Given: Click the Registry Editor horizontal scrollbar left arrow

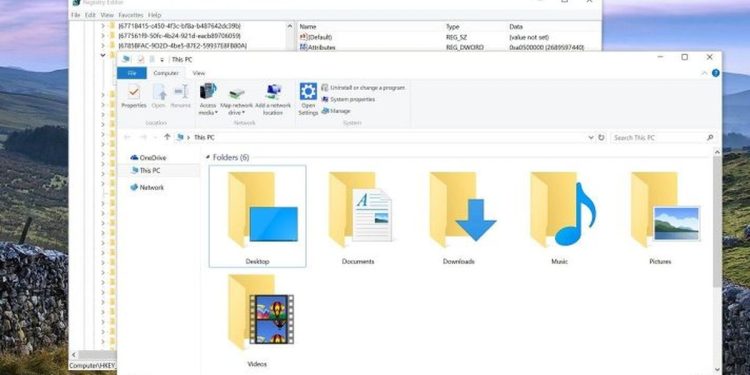Looking at the screenshot, I should 74,355.
